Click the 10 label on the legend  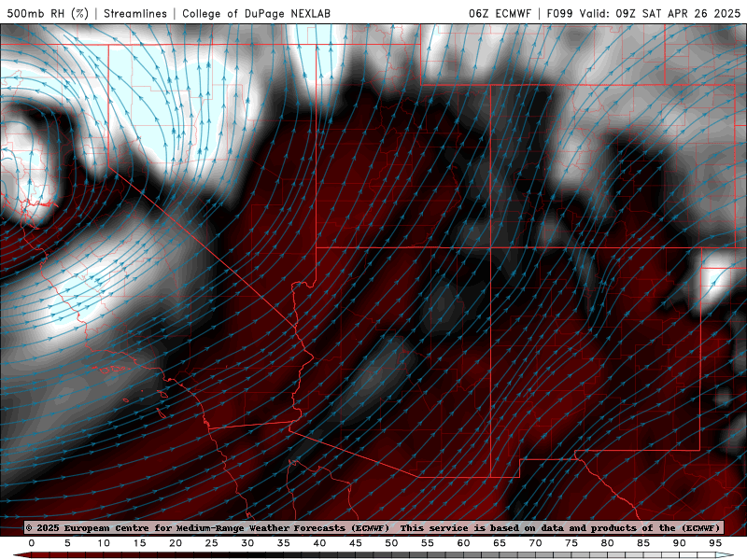tap(104, 543)
